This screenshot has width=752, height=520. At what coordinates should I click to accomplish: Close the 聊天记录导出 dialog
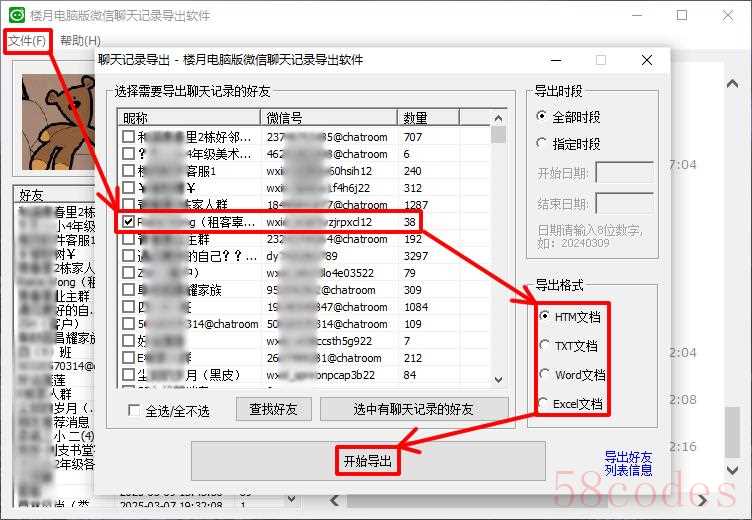tap(646, 60)
